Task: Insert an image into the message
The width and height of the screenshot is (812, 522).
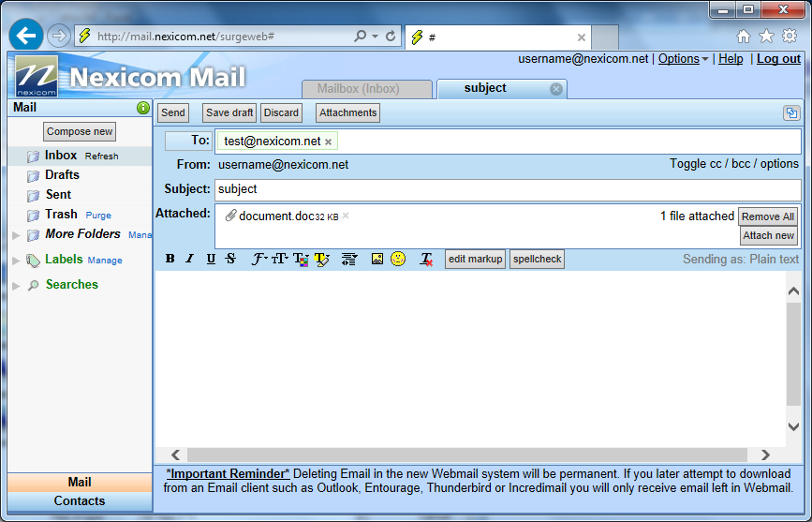Action: (377, 259)
